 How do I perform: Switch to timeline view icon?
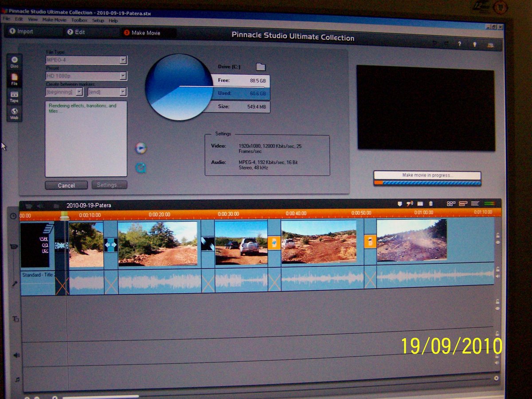pyautogui.click(x=463, y=204)
